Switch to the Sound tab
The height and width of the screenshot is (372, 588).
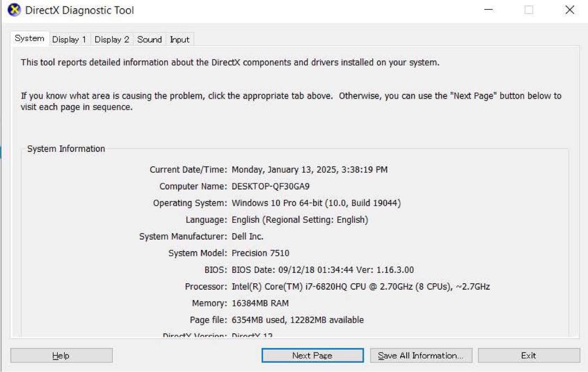pyautogui.click(x=149, y=39)
